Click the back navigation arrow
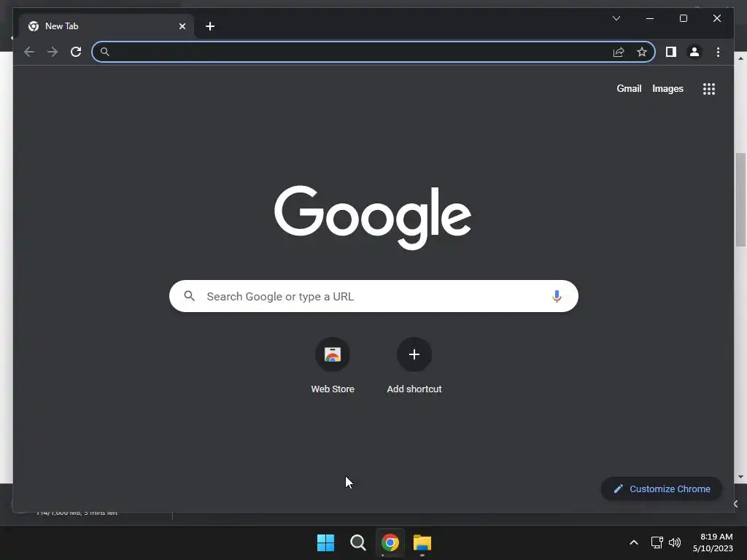 (29, 52)
